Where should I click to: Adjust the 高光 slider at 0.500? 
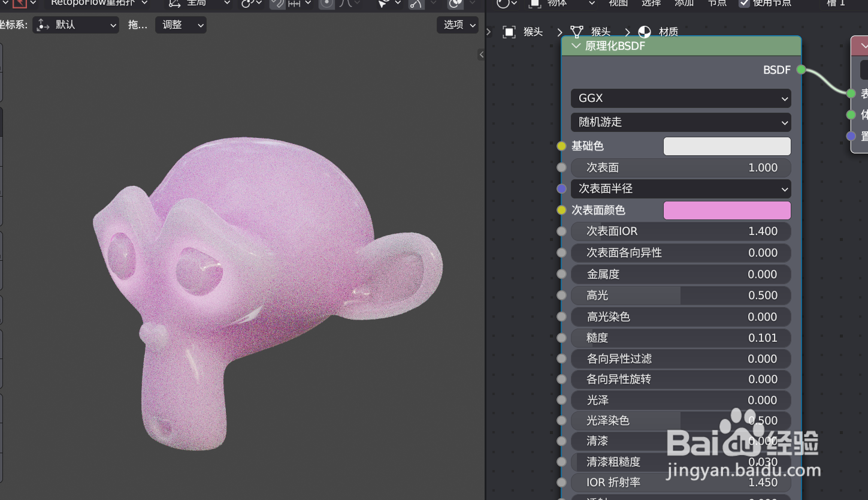(x=681, y=296)
